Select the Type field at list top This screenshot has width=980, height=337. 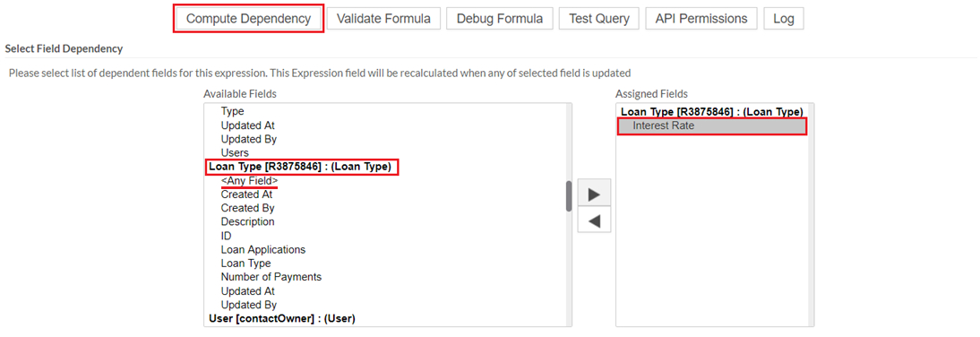tap(233, 111)
